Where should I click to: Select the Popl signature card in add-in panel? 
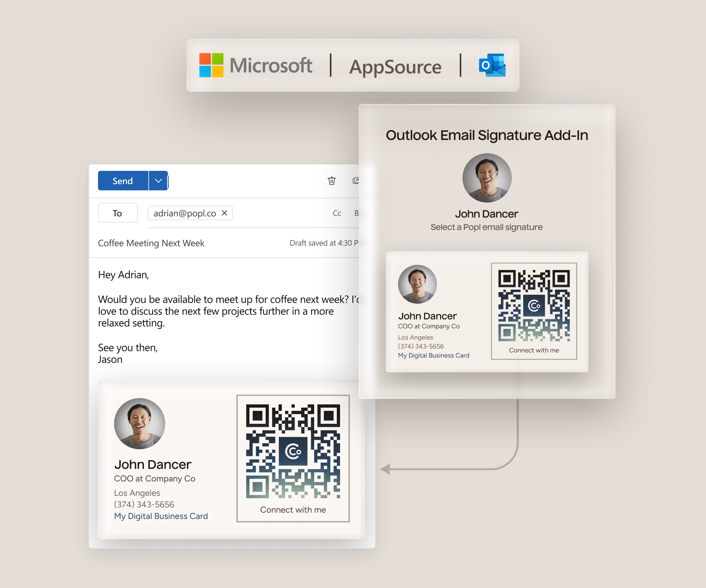pyautogui.click(x=487, y=312)
